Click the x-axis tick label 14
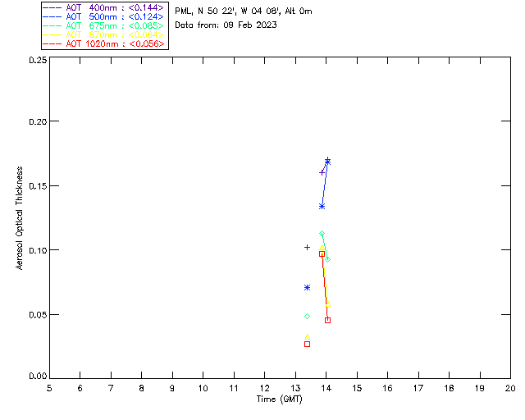This screenshot has height=420, width=525. 326,388
